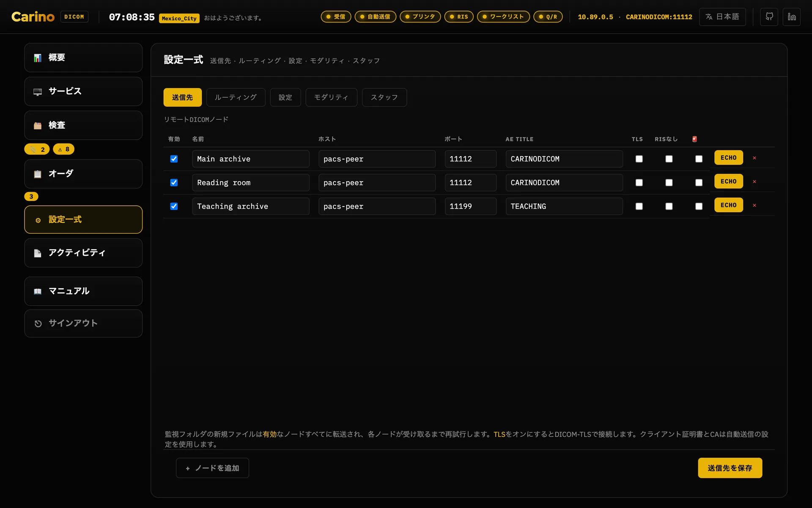Screen dimensions: 812x508
Task: Edit the Teaching archive name field
Action: point(251,206)
